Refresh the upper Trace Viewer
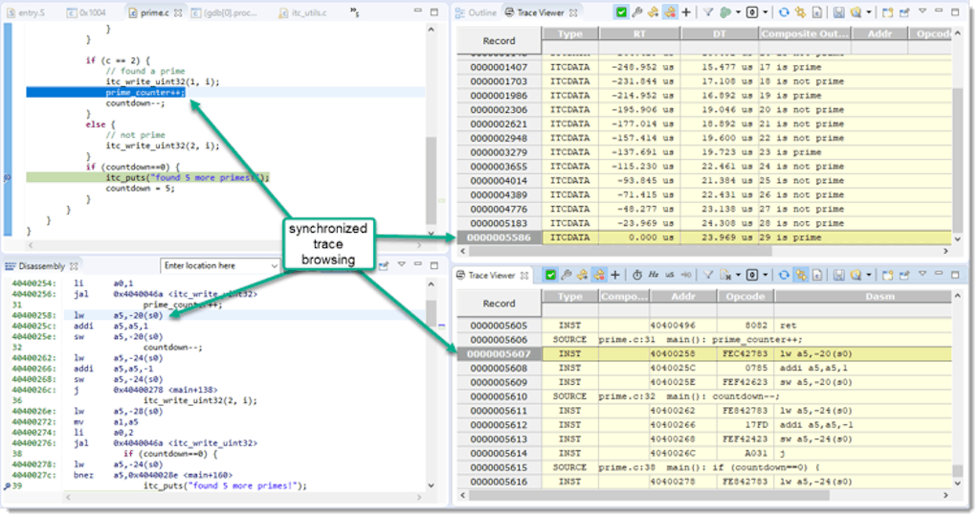980x519 pixels. [x=784, y=11]
